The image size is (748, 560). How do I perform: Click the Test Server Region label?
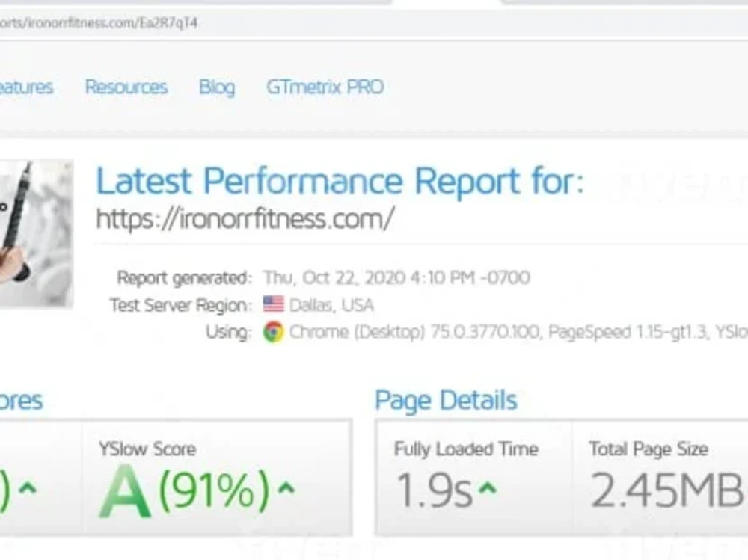tap(180, 305)
